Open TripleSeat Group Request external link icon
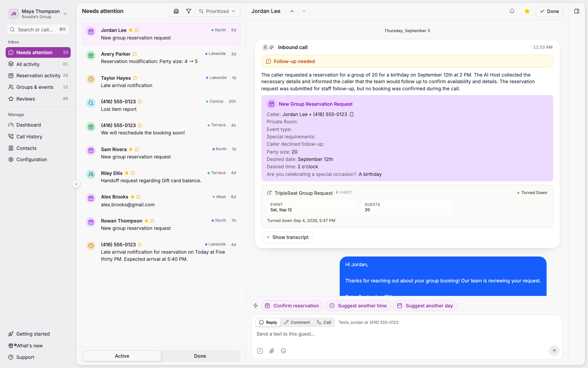 click(x=269, y=193)
